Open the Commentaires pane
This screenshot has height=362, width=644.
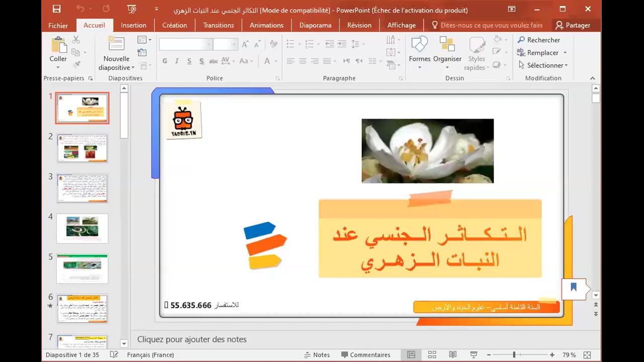(366, 354)
